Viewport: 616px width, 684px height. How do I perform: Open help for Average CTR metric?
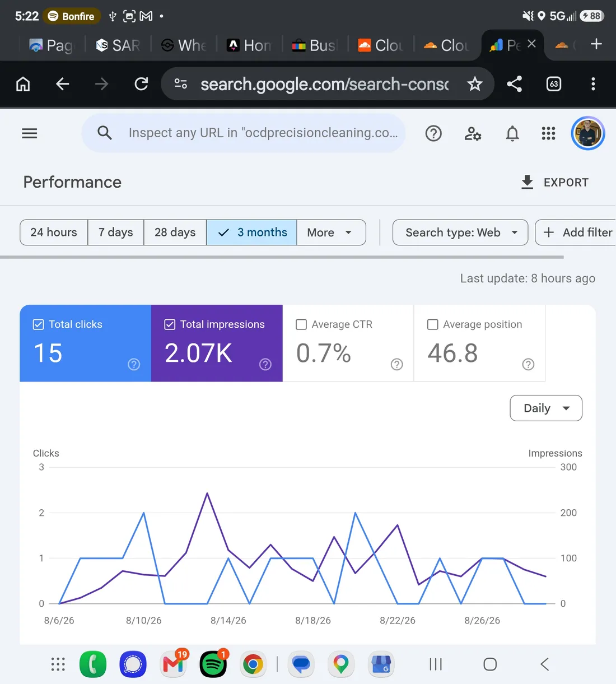coord(397,365)
